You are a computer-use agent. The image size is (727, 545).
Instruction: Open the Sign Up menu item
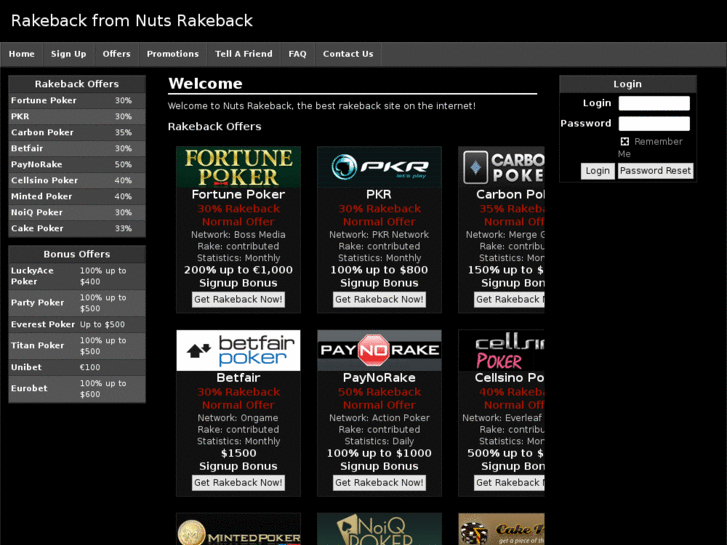click(69, 54)
